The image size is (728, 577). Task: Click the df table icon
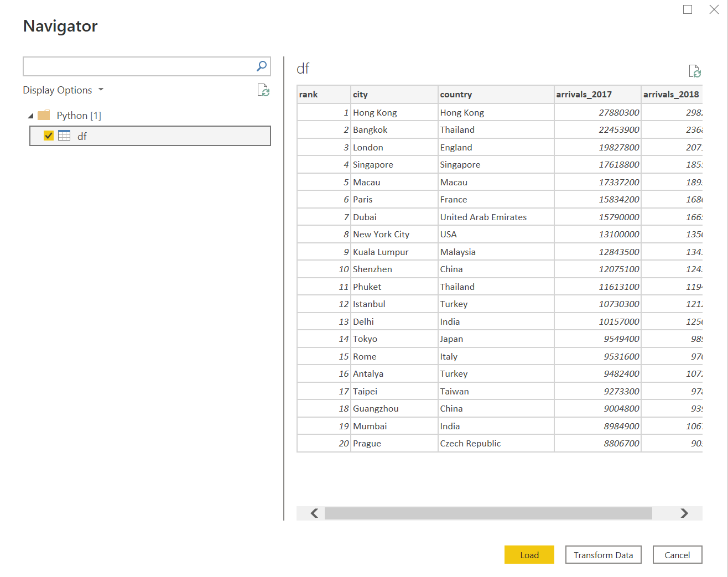(64, 136)
